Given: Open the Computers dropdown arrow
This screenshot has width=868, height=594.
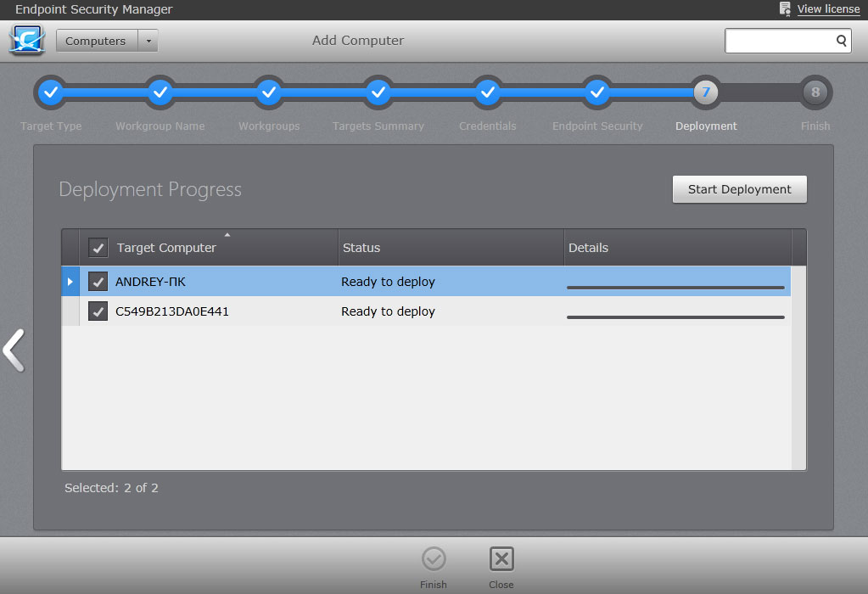Looking at the screenshot, I should (148, 41).
